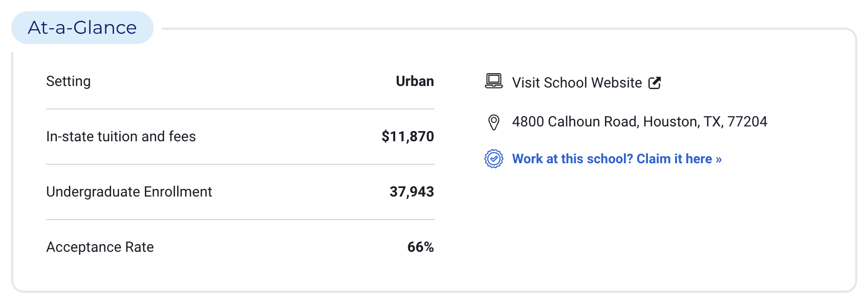
Task: Click the $11,870 tuition value
Action: (407, 137)
